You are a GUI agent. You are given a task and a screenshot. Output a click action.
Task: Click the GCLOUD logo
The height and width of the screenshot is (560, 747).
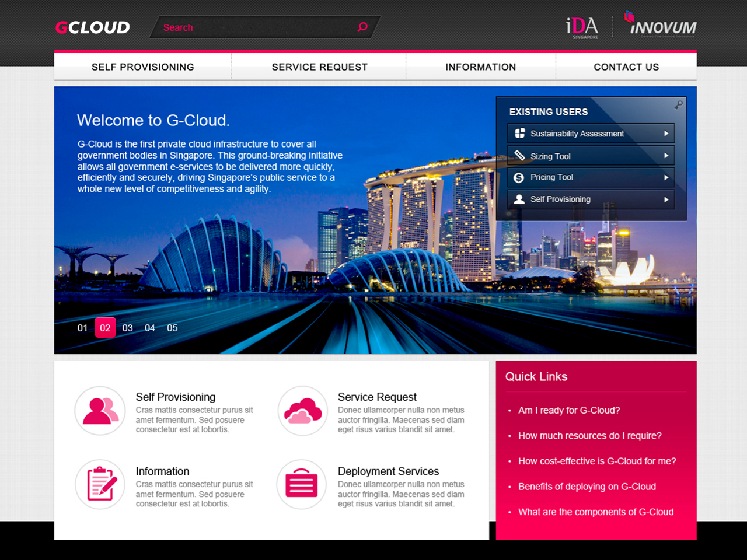pos(92,27)
